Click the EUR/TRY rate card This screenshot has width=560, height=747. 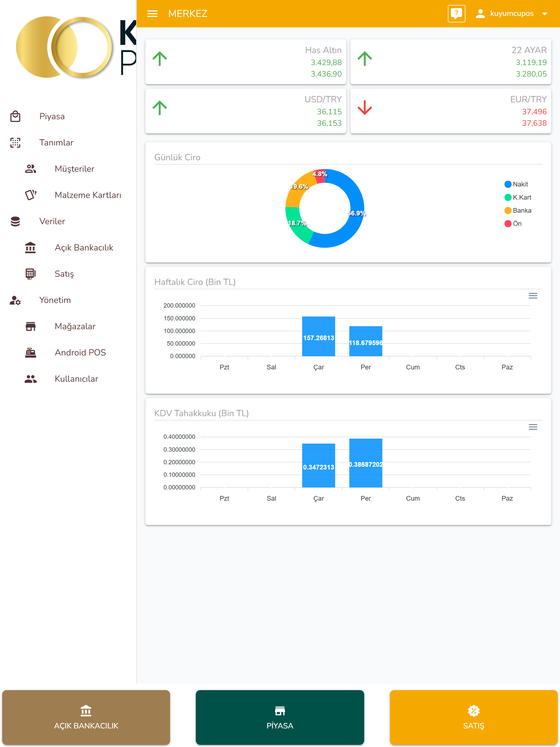pyautogui.click(x=451, y=111)
